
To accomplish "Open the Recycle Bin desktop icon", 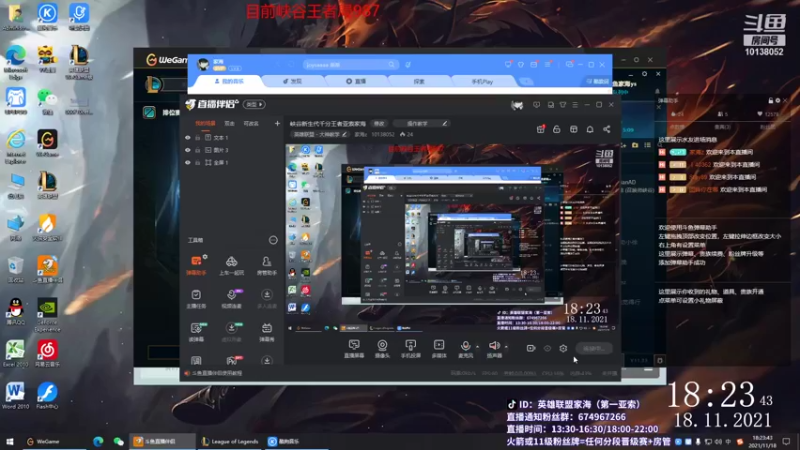I will point(15,269).
